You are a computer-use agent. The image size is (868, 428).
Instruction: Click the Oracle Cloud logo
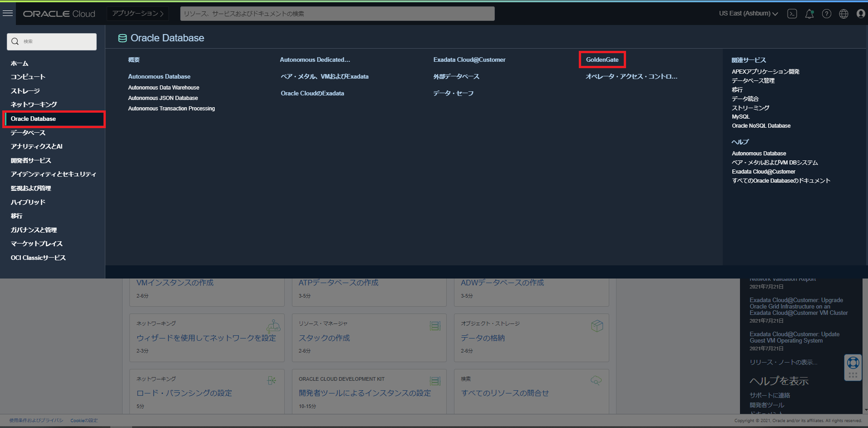click(x=59, y=13)
